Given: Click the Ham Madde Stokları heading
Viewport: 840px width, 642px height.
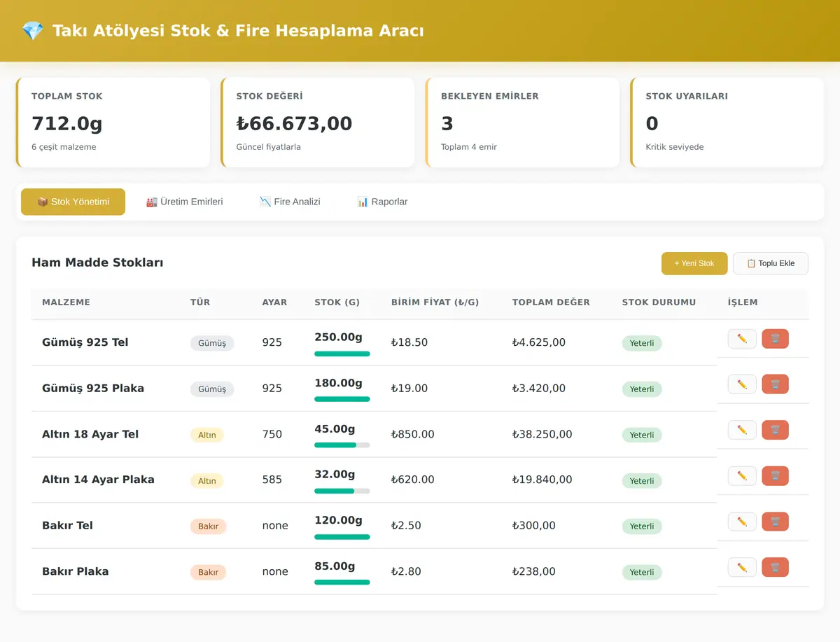Looking at the screenshot, I should pos(97,263).
